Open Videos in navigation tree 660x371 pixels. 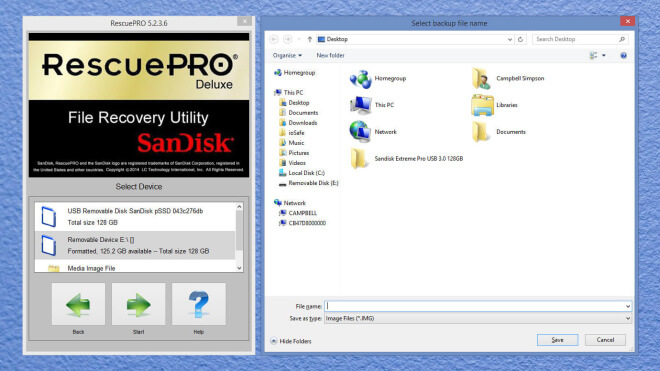[293, 163]
